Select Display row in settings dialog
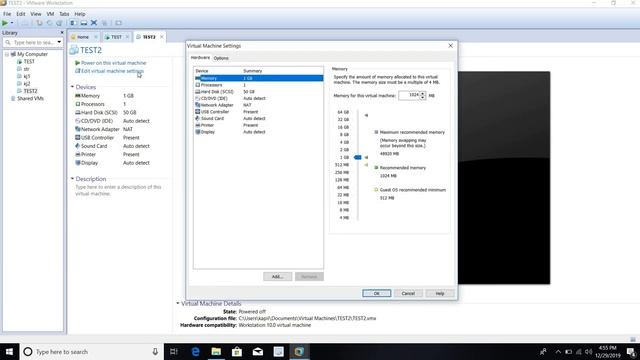 pyautogui.click(x=259, y=132)
